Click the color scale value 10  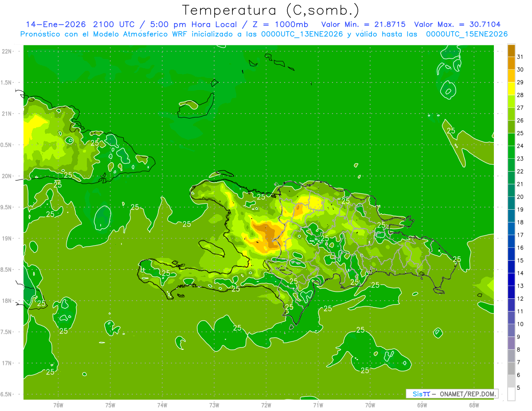[x=520, y=324]
